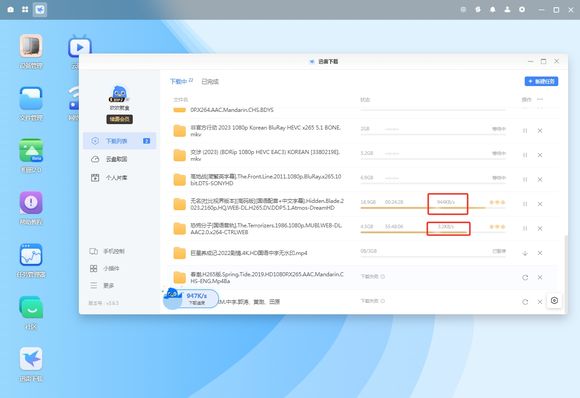Open the task manager chart desktop icon
The image size is (580, 398).
click(31, 254)
